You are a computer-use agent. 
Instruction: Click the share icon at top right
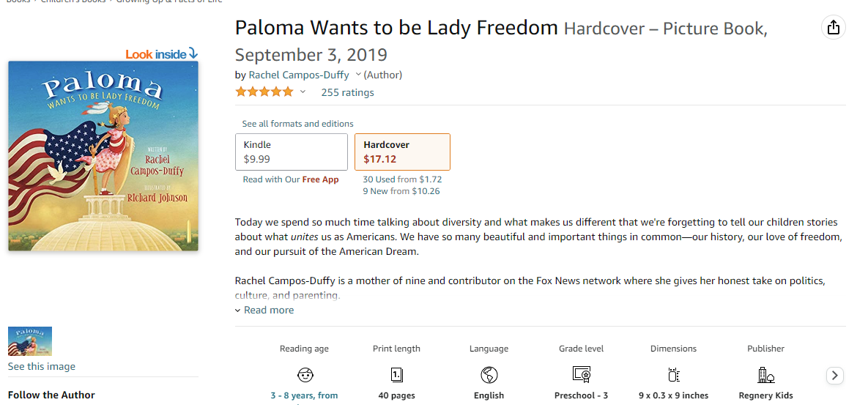point(833,28)
